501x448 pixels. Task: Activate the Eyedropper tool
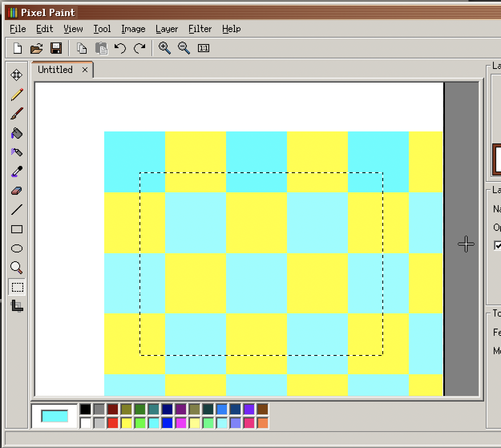[16, 172]
